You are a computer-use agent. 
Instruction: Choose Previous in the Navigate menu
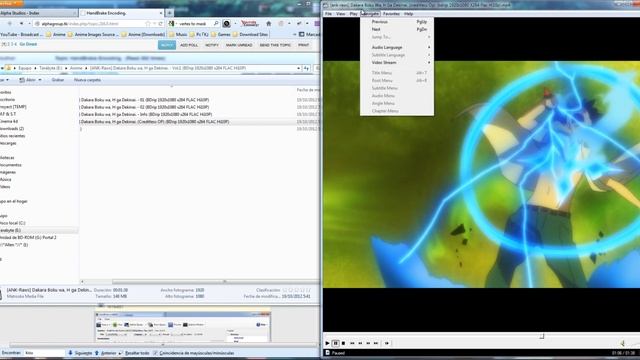(397, 22)
